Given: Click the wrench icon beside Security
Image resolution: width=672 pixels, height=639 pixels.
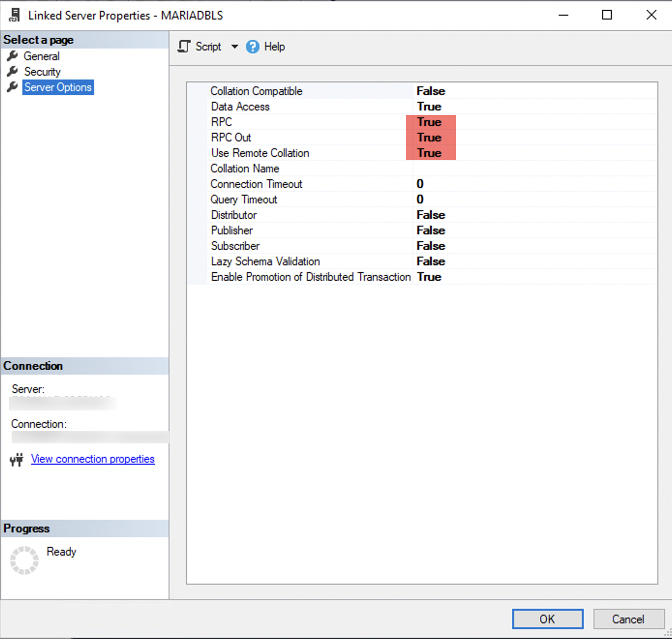Looking at the screenshot, I should click(13, 72).
